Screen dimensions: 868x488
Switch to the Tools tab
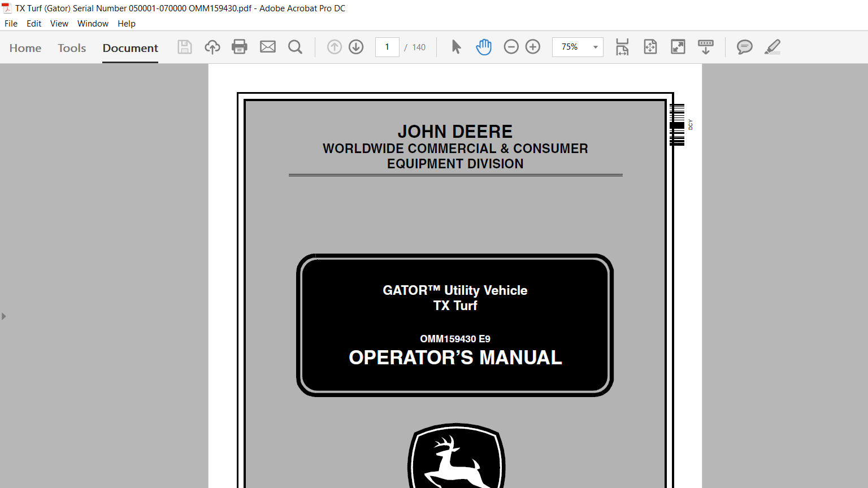pos(72,48)
